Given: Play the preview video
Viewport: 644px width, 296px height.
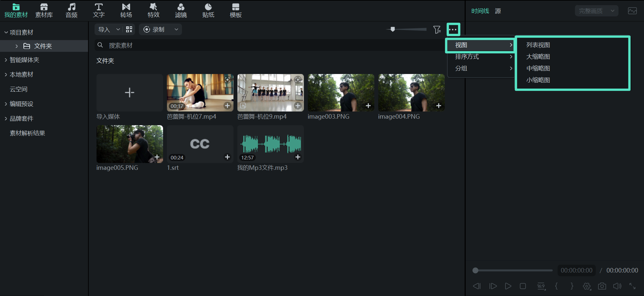Looking at the screenshot, I should click(x=508, y=286).
